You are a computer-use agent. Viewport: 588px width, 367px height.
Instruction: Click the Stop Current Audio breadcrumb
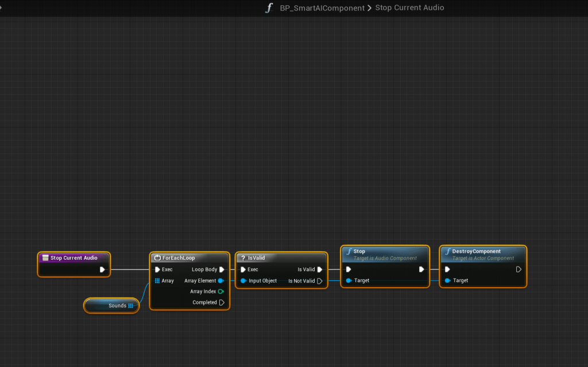pos(409,8)
